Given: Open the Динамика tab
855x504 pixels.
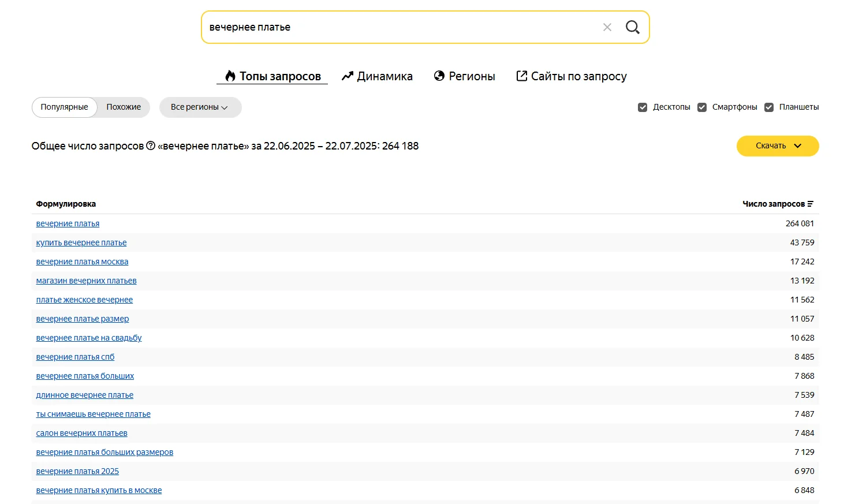Looking at the screenshot, I should (x=384, y=76).
